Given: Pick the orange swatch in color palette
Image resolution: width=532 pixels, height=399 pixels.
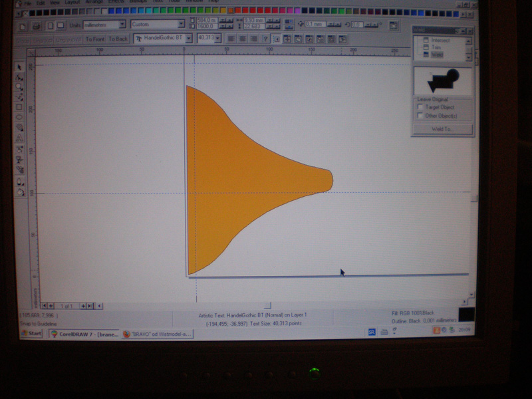Looking at the screenshot, I should (x=230, y=11).
